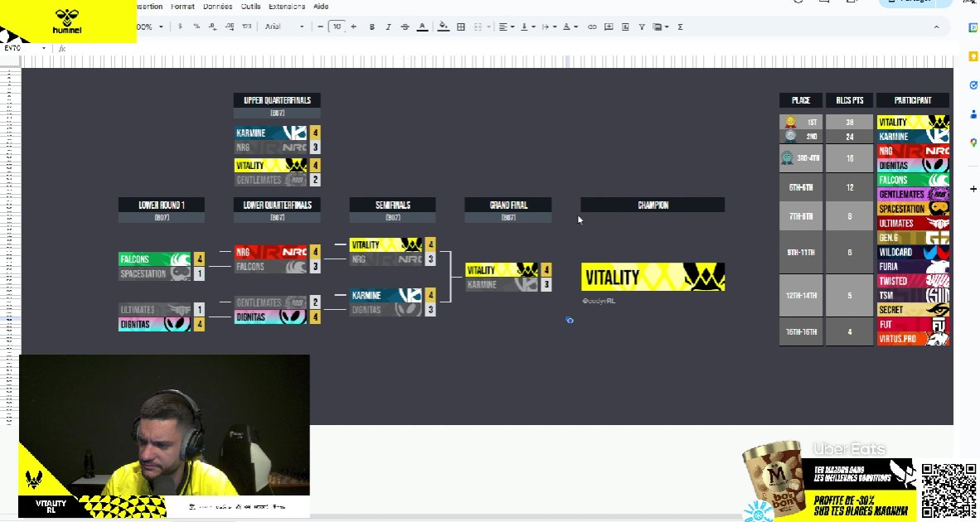Toggle strikethrough formatting

tap(405, 27)
